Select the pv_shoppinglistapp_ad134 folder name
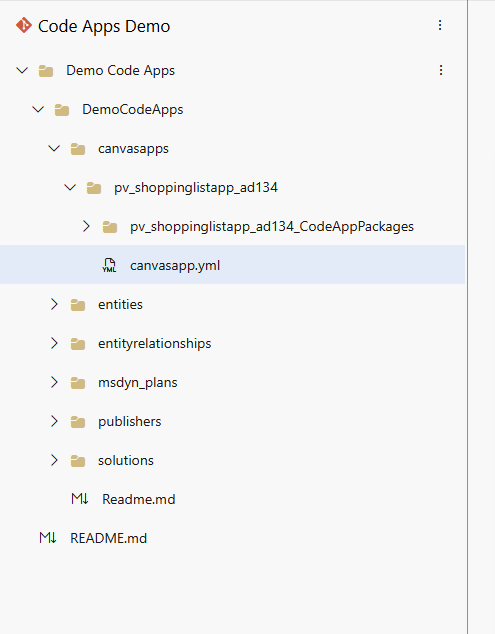Viewport: 495px width, 634px height. coord(196,188)
